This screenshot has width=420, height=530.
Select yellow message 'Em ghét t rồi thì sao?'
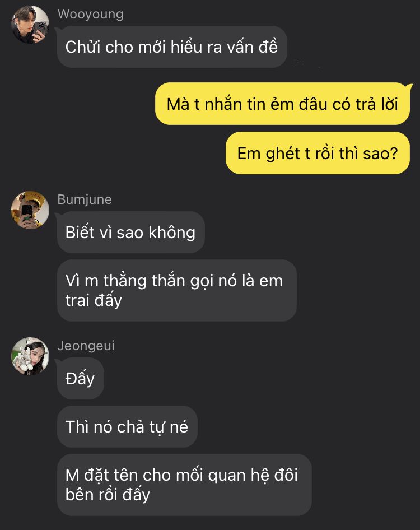click(318, 153)
